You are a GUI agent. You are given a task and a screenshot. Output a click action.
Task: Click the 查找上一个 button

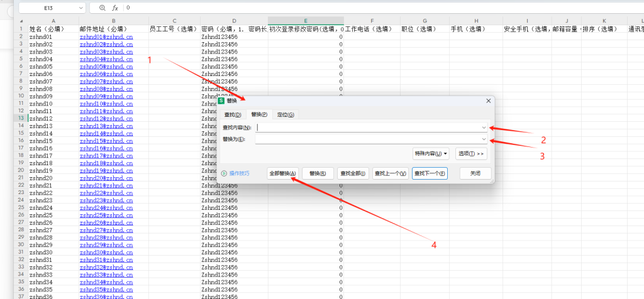(390, 173)
